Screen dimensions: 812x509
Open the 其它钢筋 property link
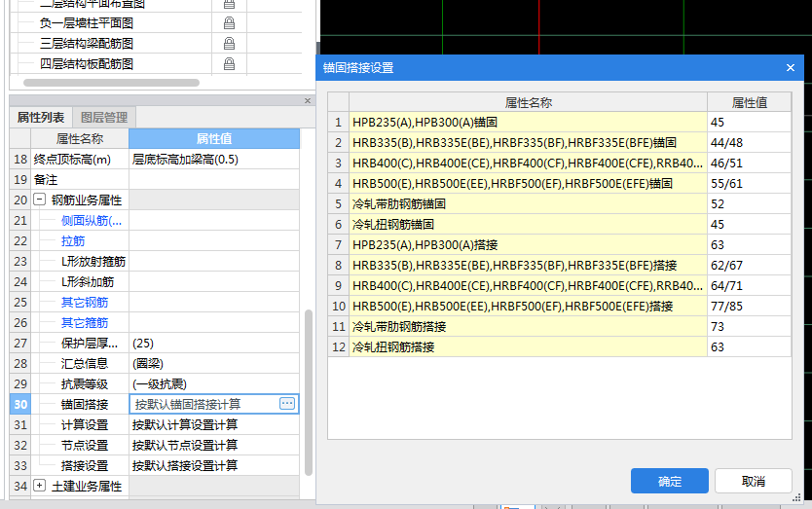85,302
